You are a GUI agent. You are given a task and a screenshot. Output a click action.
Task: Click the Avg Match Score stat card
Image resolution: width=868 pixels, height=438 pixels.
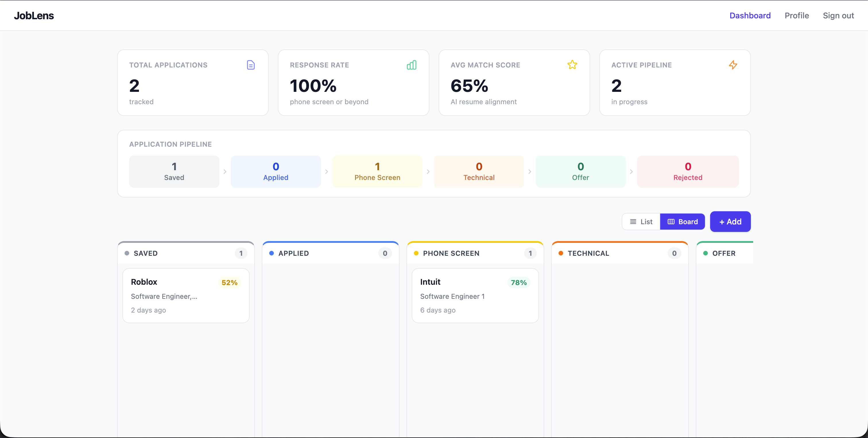coord(514,83)
